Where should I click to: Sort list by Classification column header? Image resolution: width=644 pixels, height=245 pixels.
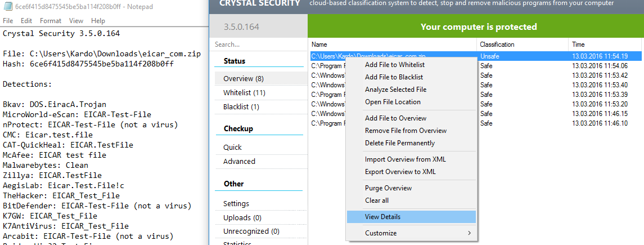497,44
